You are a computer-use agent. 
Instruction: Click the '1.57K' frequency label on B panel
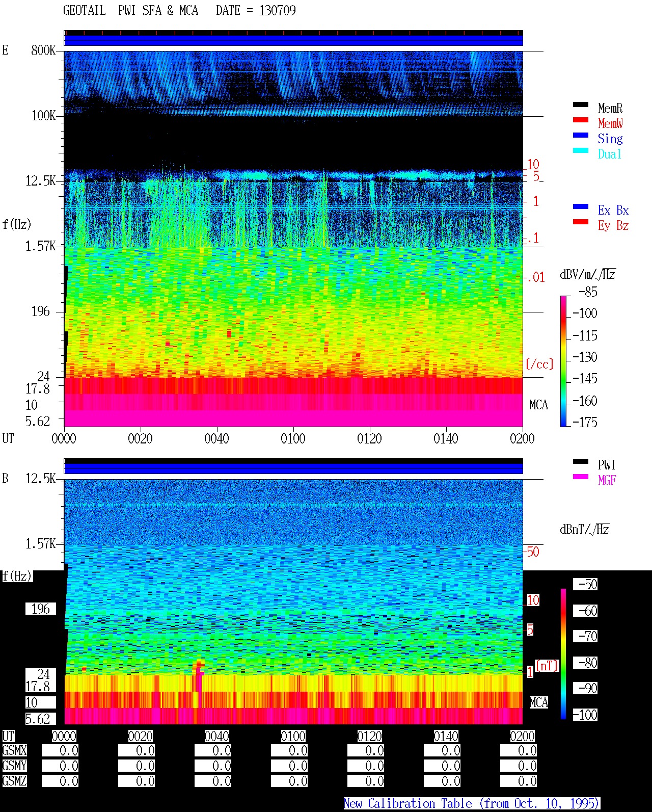pos(40,543)
